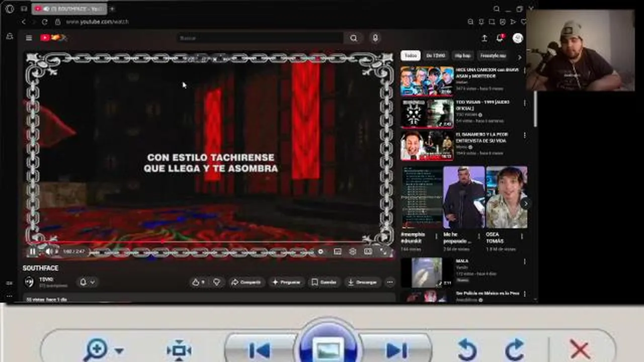Pause the YouTube video

click(x=33, y=251)
